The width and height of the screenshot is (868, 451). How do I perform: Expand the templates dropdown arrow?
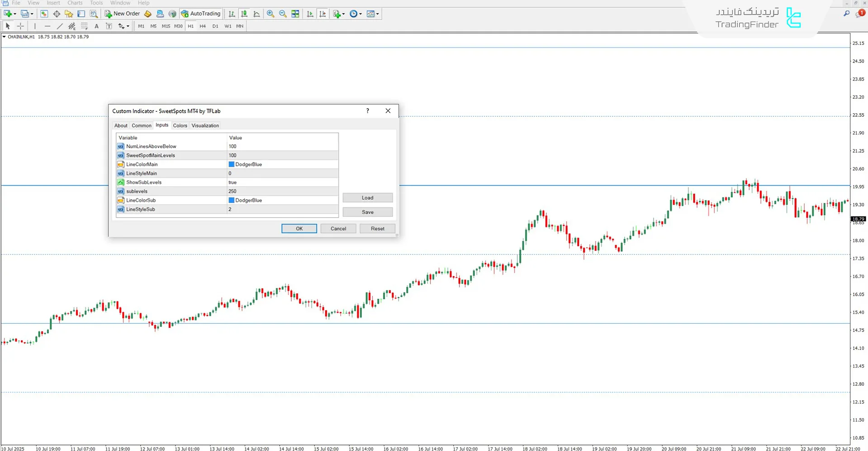click(x=378, y=14)
